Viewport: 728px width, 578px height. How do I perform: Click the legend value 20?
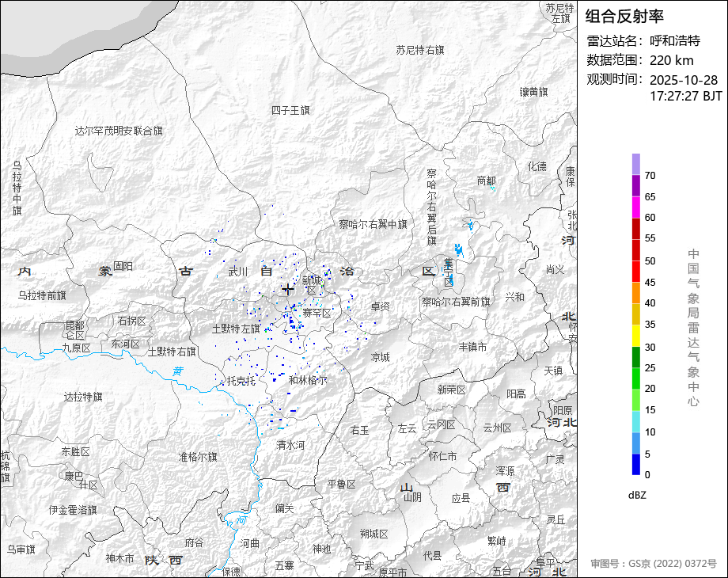(650, 389)
